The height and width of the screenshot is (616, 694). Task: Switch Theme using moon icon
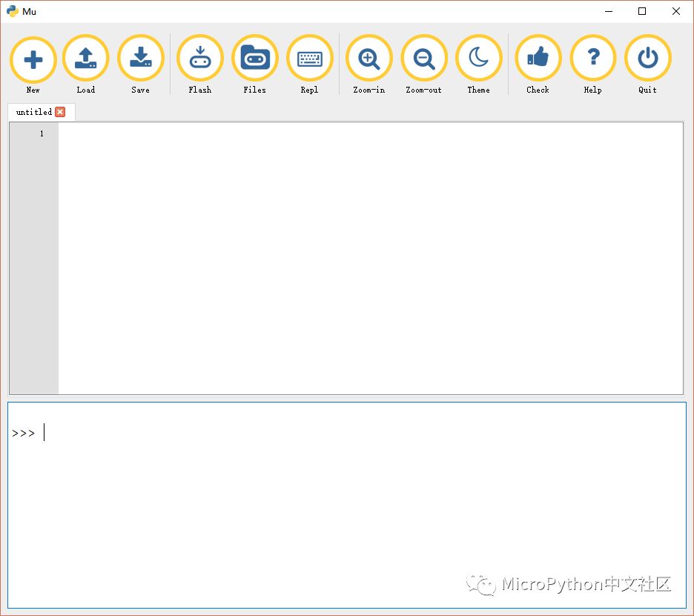coord(479,59)
